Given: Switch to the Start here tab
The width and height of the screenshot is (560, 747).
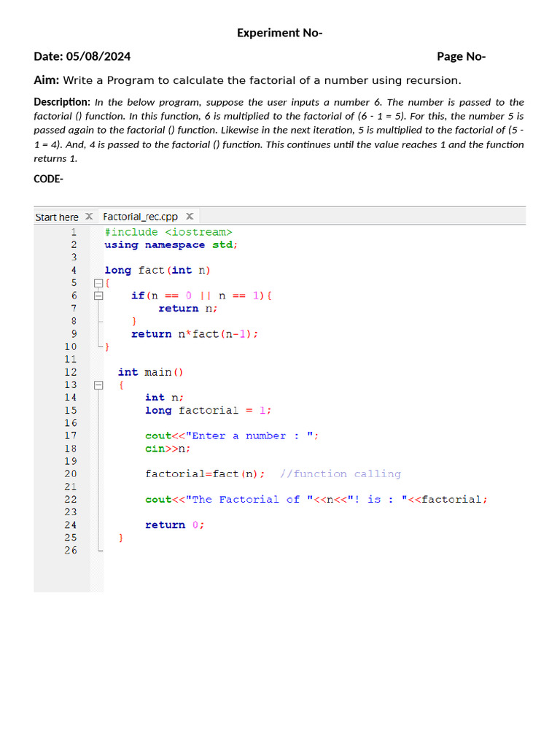Looking at the screenshot, I should tap(57, 217).
